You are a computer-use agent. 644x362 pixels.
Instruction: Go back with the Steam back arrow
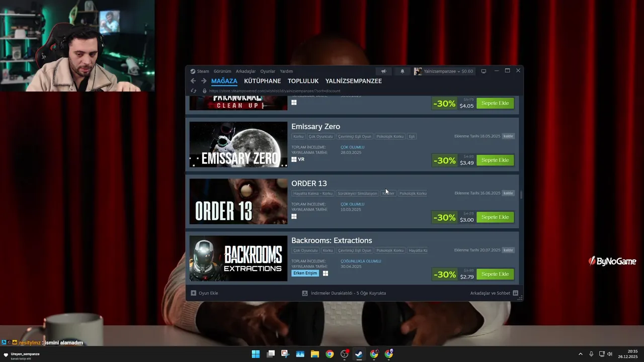click(x=193, y=81)
